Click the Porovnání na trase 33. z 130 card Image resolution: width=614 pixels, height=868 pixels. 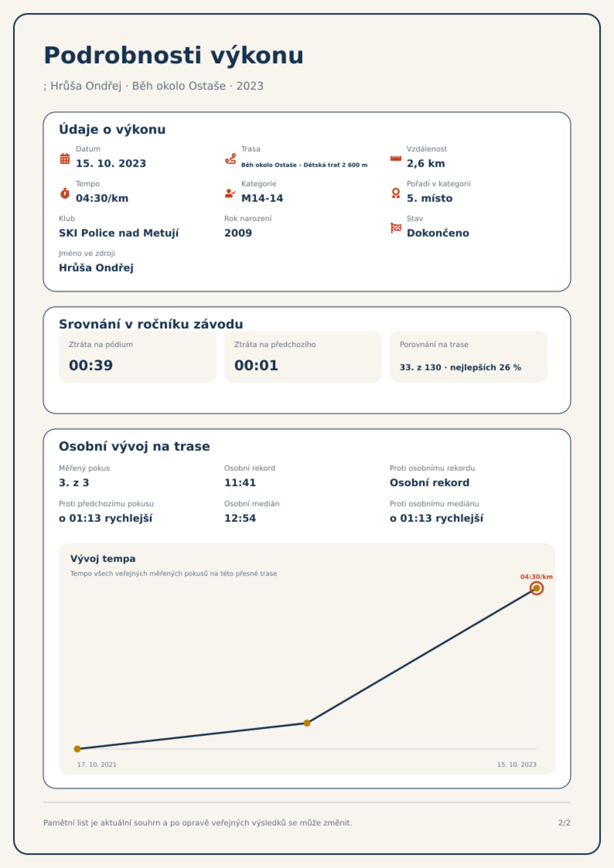coord(468,357)
